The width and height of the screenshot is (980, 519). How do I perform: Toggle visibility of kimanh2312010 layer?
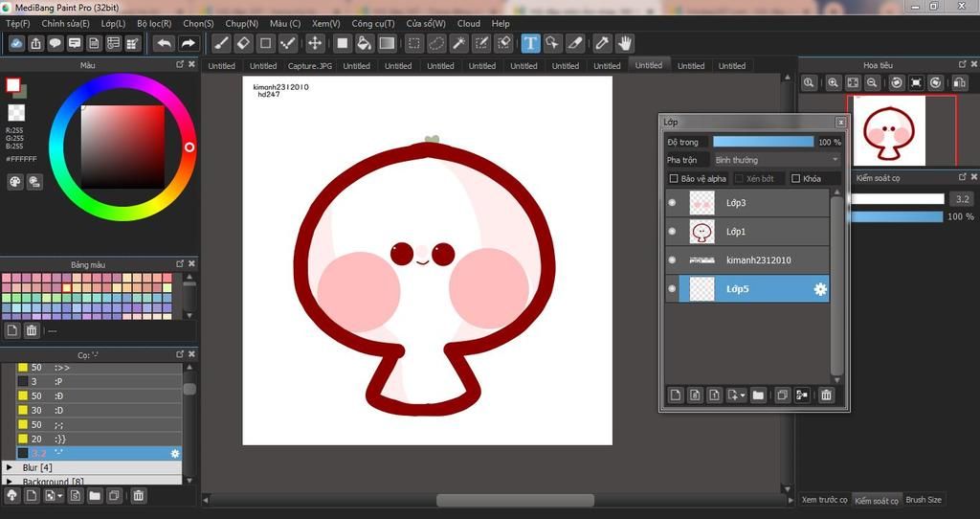[x=672, y=260]
